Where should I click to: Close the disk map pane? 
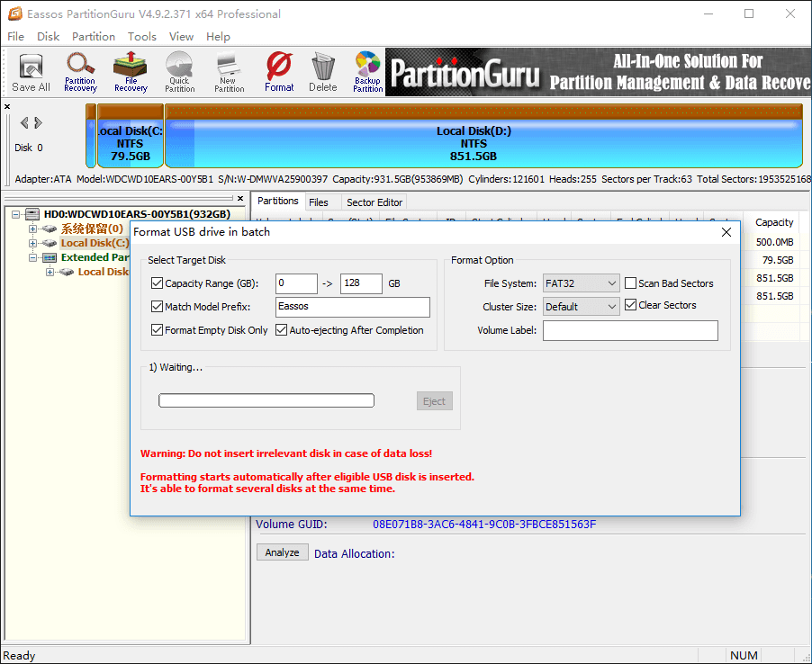[7, 106]
